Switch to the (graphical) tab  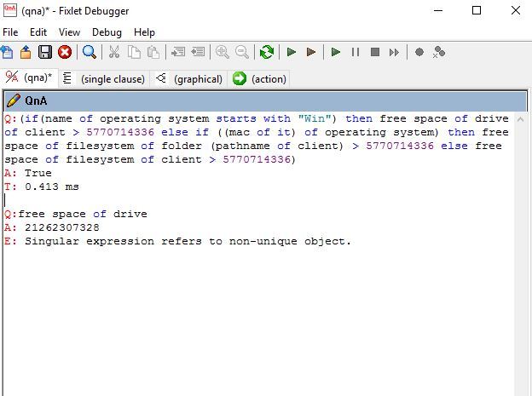click(188, 78)
